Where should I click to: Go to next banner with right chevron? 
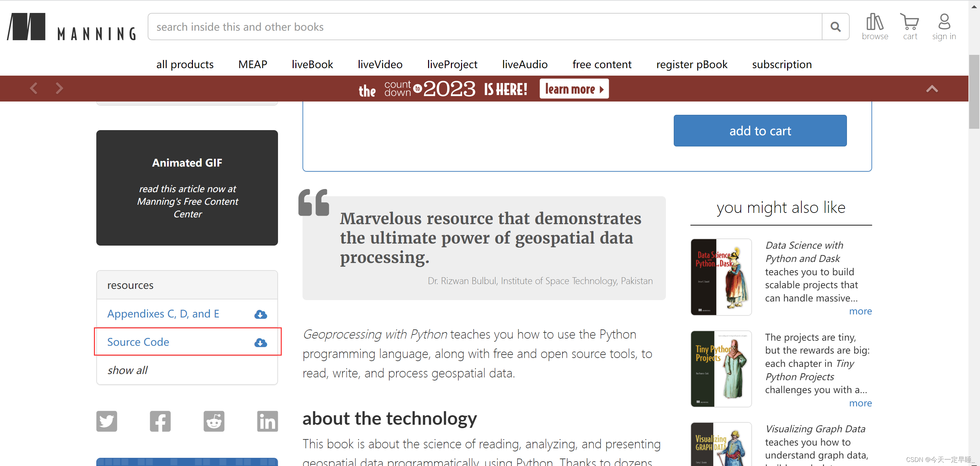click(x=59, y=88)
